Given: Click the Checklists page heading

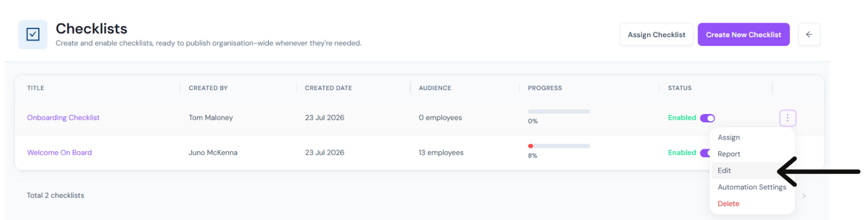Looking at the screenshot, I should pyautogui.click(x=91, y=29).
